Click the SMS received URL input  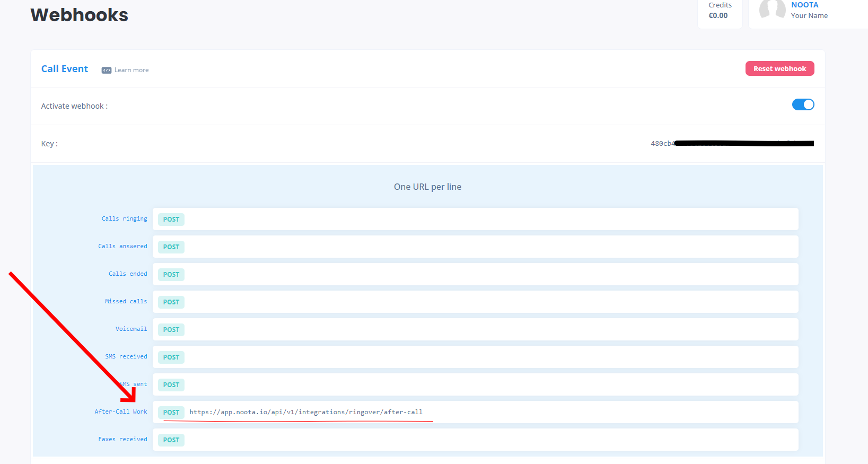488,357
